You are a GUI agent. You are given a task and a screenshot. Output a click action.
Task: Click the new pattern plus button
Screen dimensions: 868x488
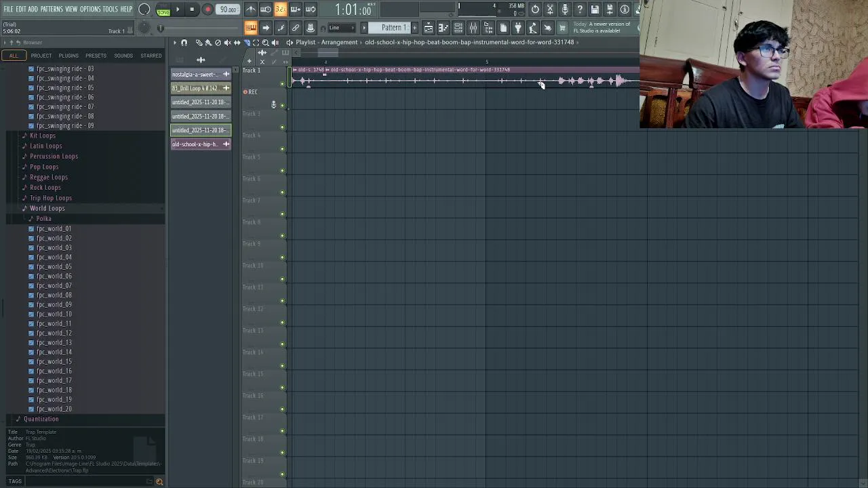(414, 28)
